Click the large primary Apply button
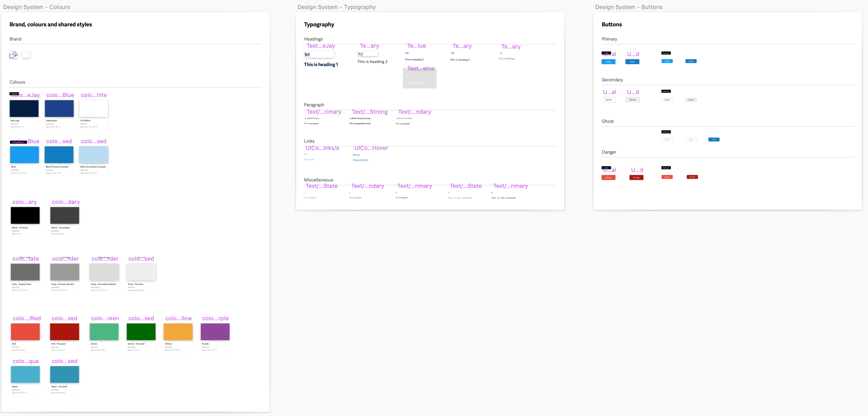Screen dimensions: 868x416 click(x=608, y=62)
